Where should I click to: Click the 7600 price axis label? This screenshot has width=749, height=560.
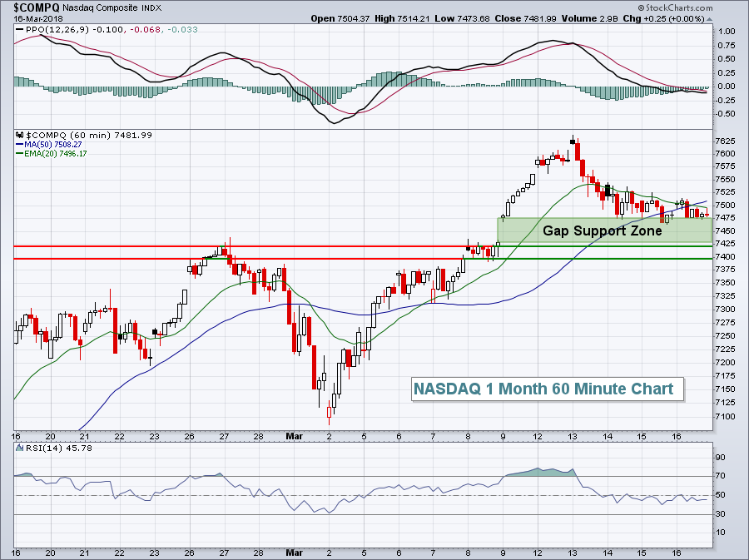(x=725, y=154)
